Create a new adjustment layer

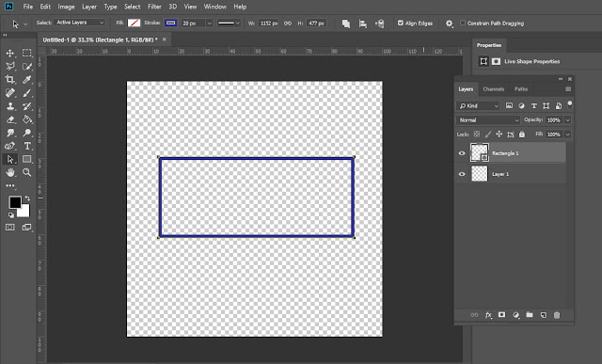point(515,315)
